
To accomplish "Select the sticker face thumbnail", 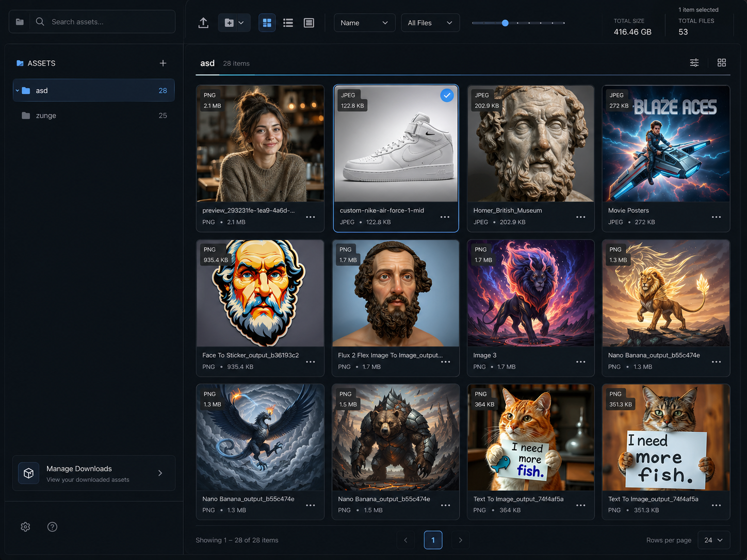I will (260, 293).
